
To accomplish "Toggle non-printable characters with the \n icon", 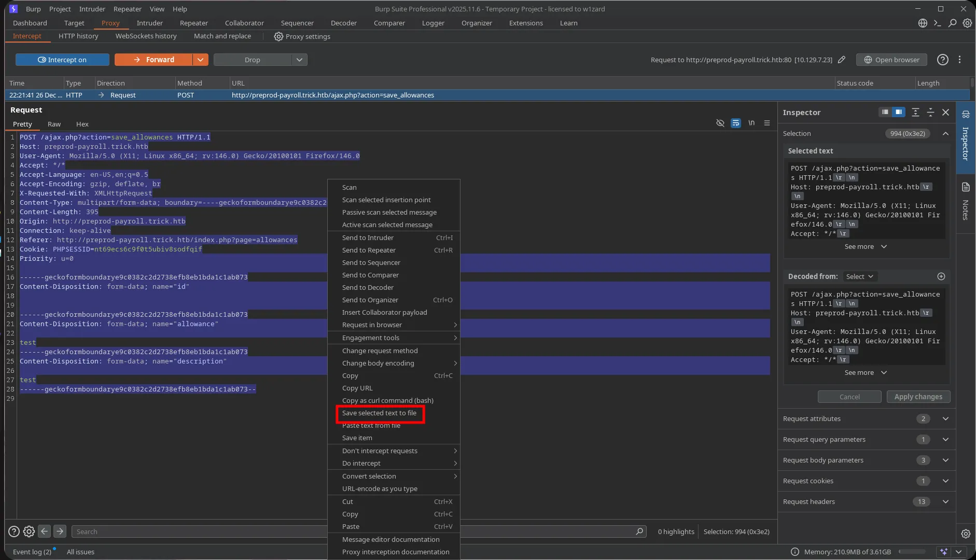I will [x=752, y=123].
